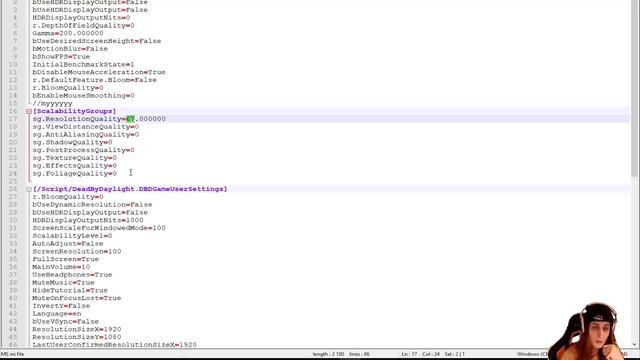Image resolution: width=640 pixels, height=360 pixels.
Task: Click the InitialBenchmarkState=1 line
Action: coord(83,64)
